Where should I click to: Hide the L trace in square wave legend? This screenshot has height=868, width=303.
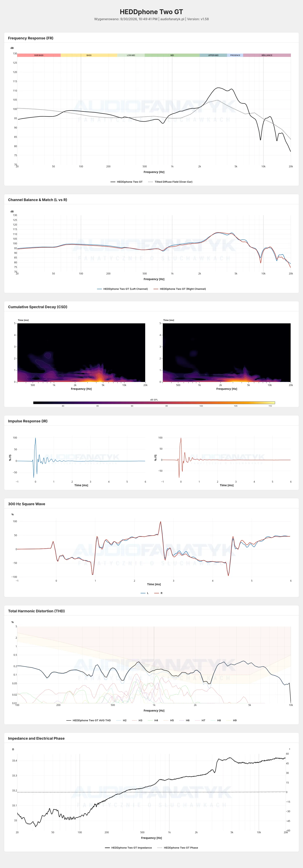(145, 593)
